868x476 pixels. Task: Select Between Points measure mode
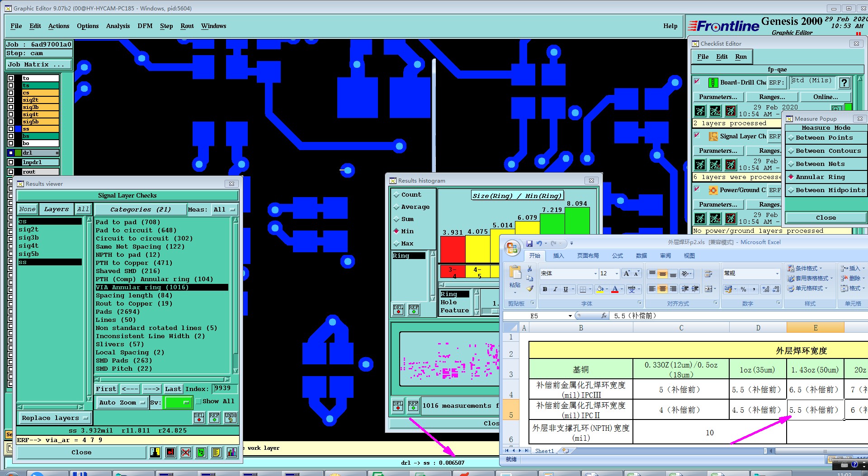[826, 138]
